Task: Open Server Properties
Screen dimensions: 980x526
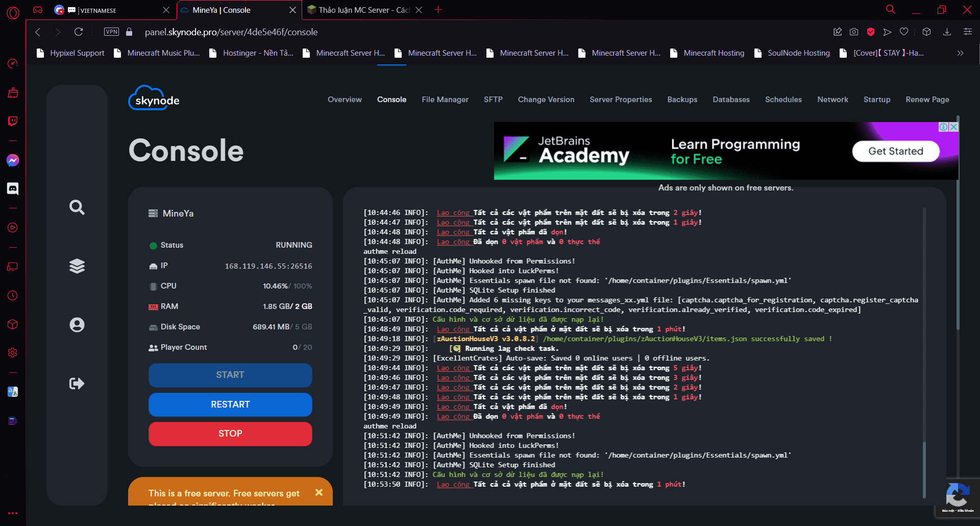Action: pos(621,100)
